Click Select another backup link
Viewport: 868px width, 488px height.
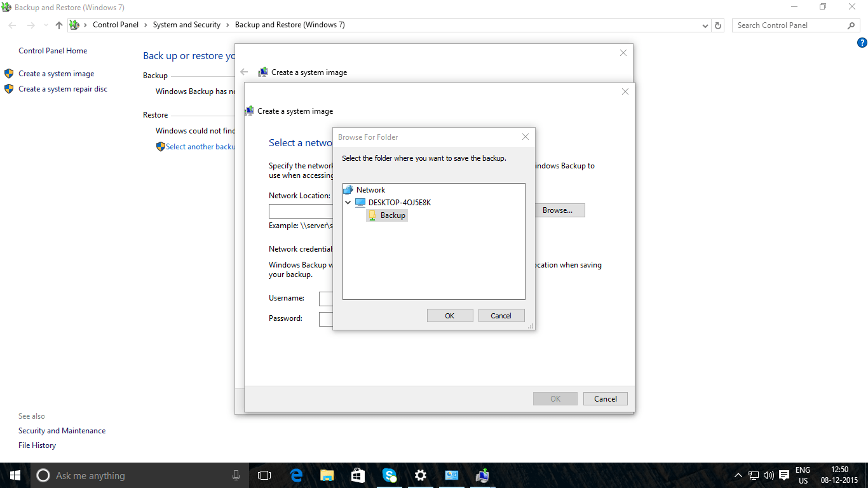tap(200, 147)
